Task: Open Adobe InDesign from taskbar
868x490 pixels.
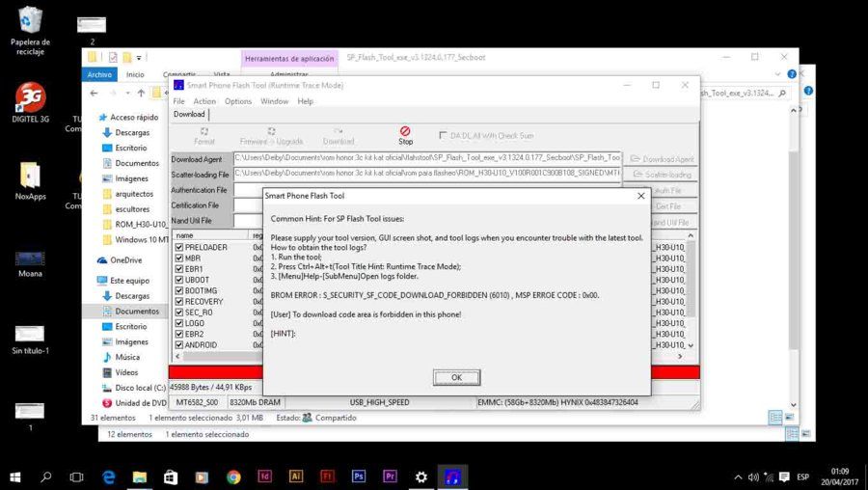Action: 264,476
